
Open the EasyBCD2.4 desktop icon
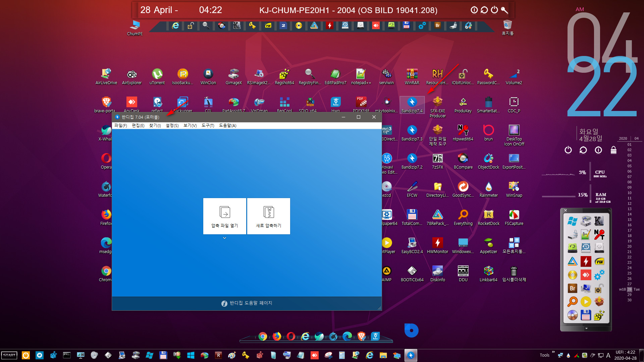pyautogui.click(x=412, y=245)
